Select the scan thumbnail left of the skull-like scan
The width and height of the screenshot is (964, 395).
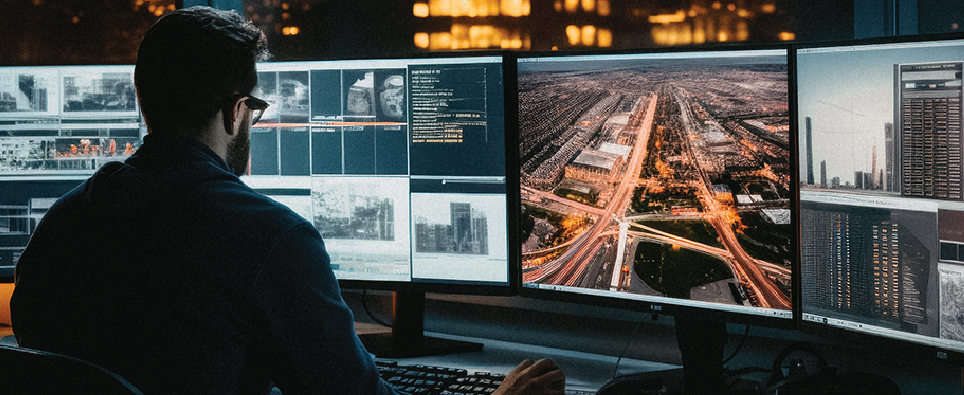(x=358, y=94)
